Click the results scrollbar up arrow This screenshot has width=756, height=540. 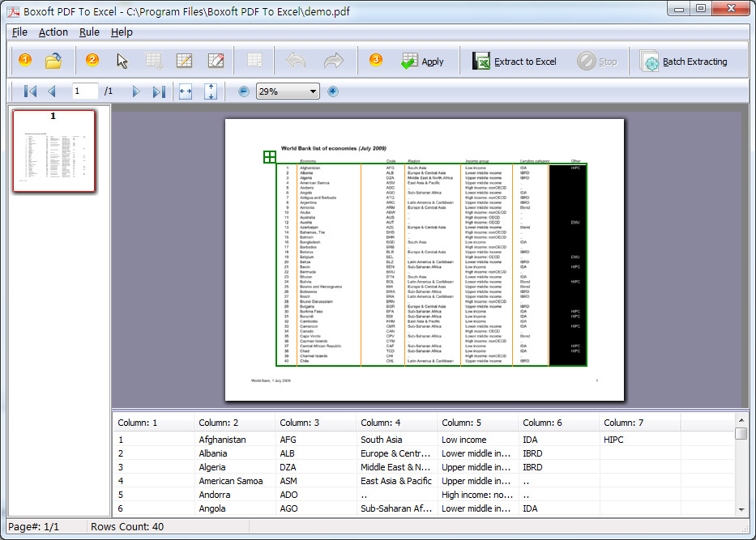tap(741, 420)
